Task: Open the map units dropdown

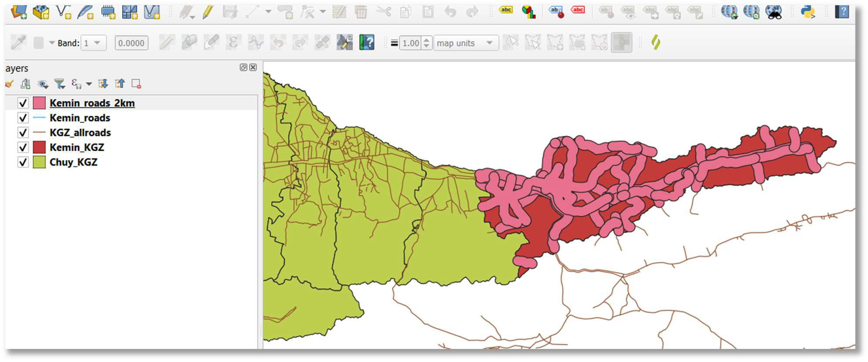Action: tap(466, 43)
